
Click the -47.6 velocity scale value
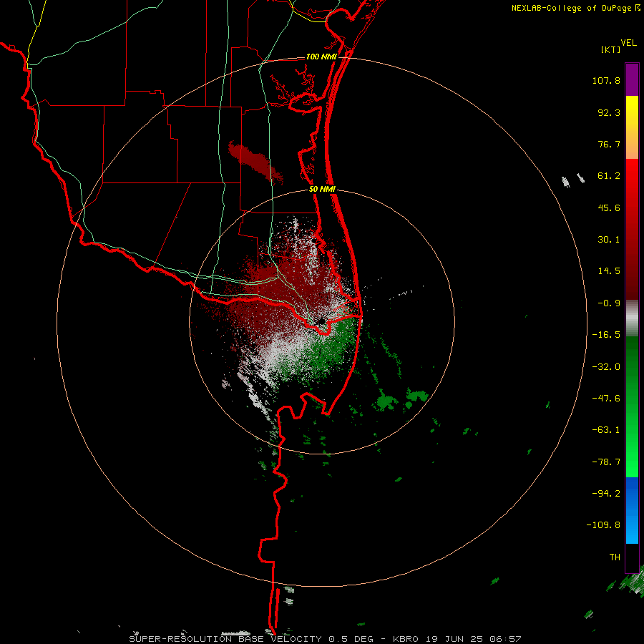tap(606, 399)
